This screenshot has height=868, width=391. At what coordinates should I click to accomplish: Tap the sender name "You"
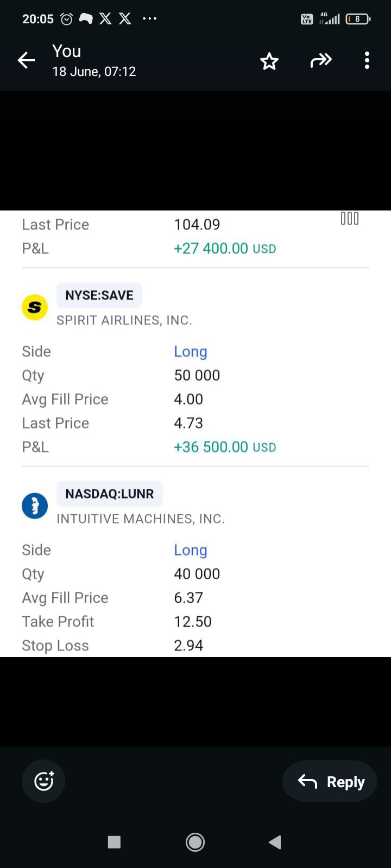[x=67, y=51]
